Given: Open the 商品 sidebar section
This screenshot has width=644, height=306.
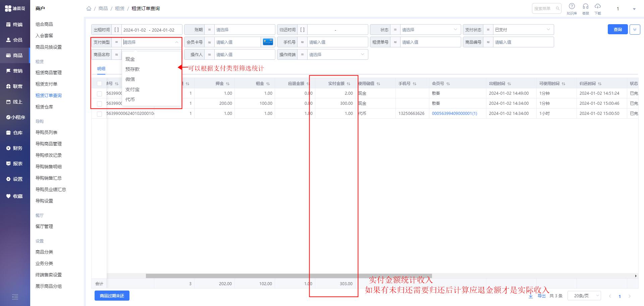Looking at the screenshot, I should pyautogui.click(x=15, y=55).
